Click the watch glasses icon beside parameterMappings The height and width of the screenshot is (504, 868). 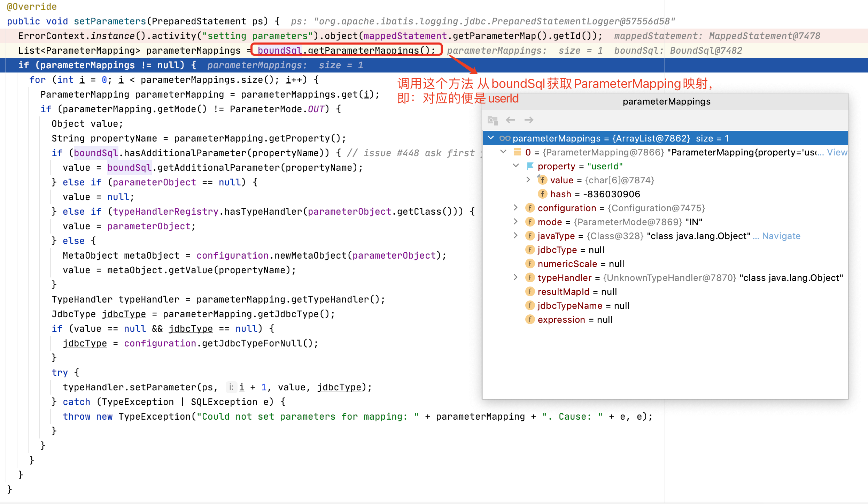(x=505, y=138)
